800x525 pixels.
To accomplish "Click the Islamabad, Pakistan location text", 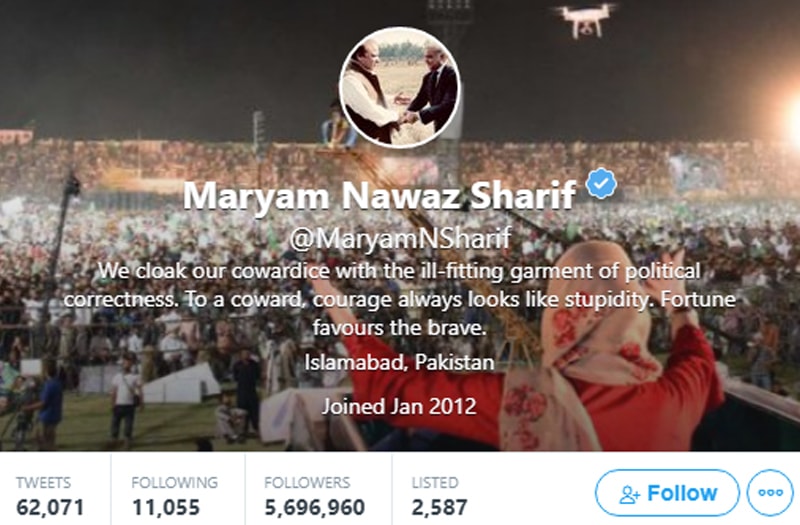I will point(399,362).
